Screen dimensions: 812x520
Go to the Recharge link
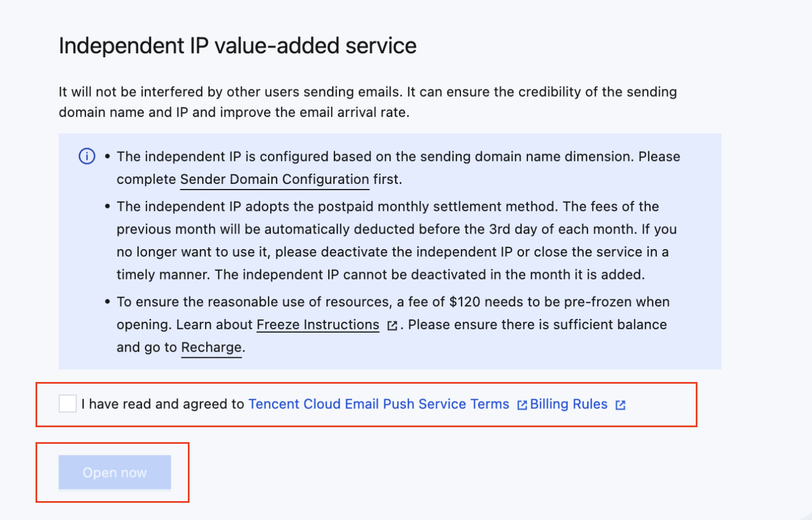(x=211, y=348)
